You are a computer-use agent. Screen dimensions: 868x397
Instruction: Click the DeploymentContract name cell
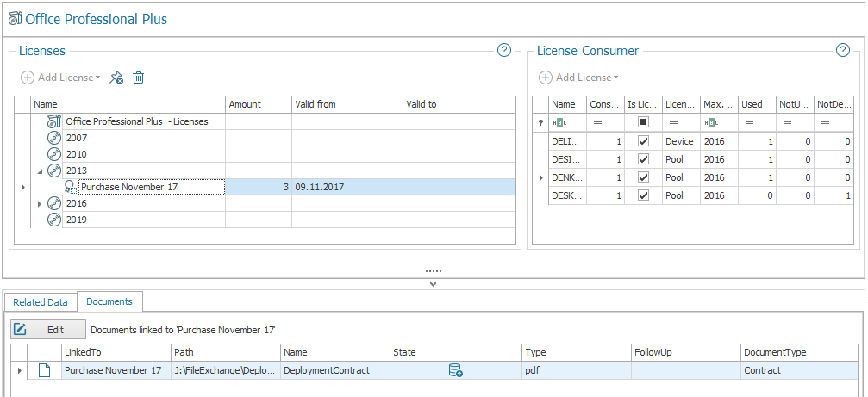(x=335, y=370)
